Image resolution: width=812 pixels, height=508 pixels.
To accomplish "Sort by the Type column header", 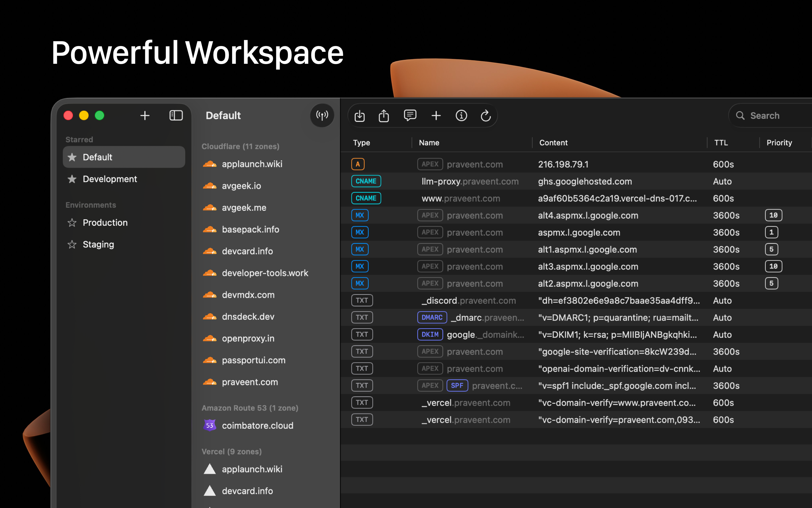I will [361, 143].
